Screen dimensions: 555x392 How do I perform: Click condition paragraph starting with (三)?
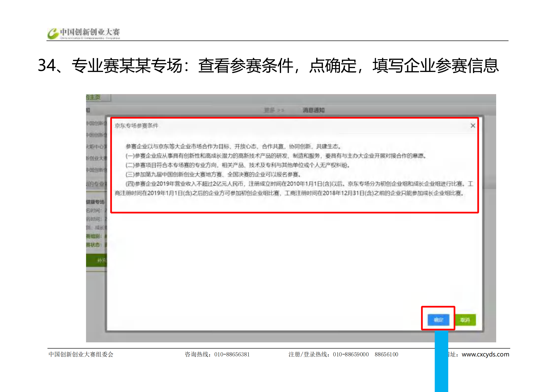click(x=213, y=175)
